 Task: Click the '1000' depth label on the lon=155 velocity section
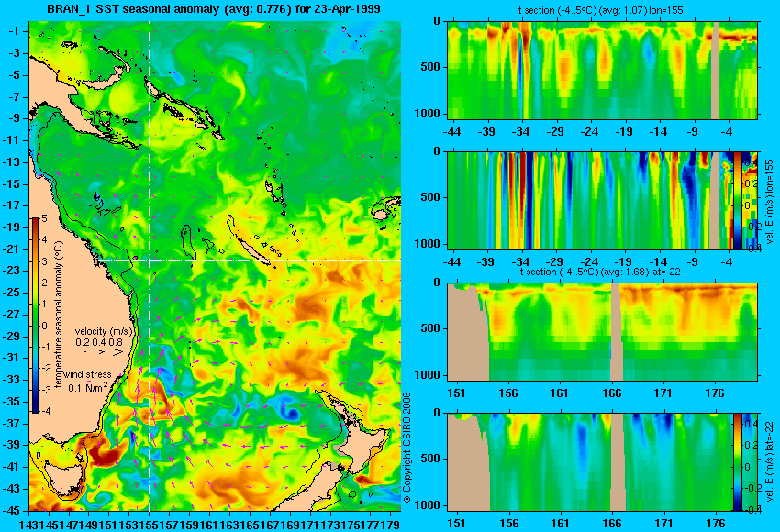tap(428, 244)
